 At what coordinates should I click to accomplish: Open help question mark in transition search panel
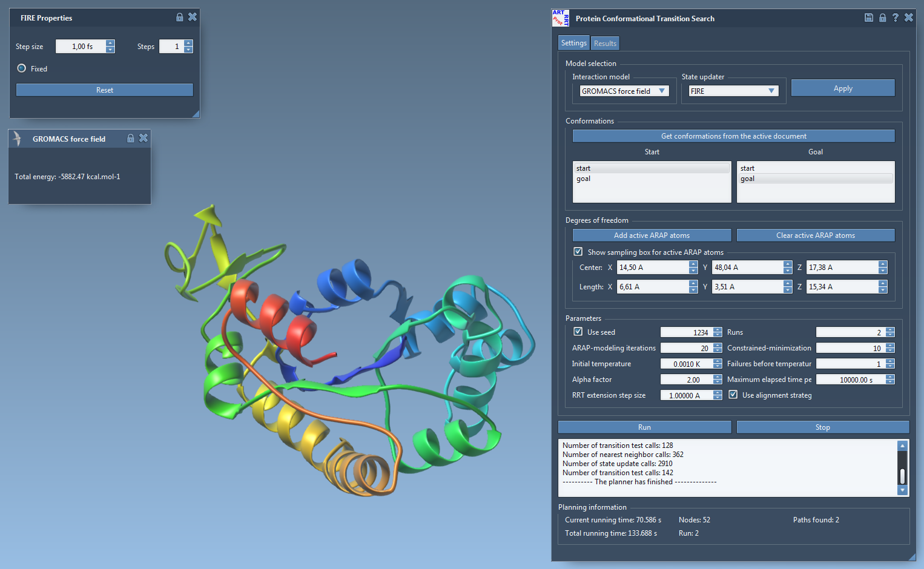click(x=895, y=18)
